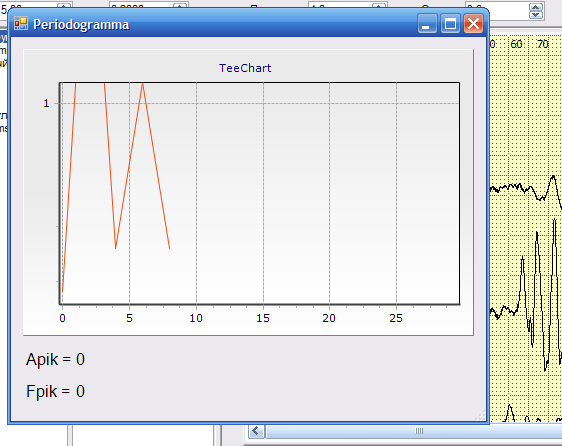Click the horizontal scrollbar thumb grip
The height and width of the screenshot is (446, 562).
pyautogui.click(x=419, y=431)
